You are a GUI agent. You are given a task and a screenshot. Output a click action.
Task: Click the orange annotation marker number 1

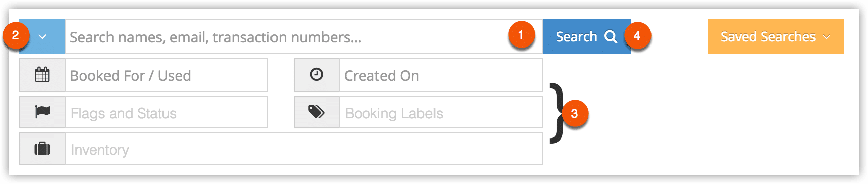tap(521, 35)
